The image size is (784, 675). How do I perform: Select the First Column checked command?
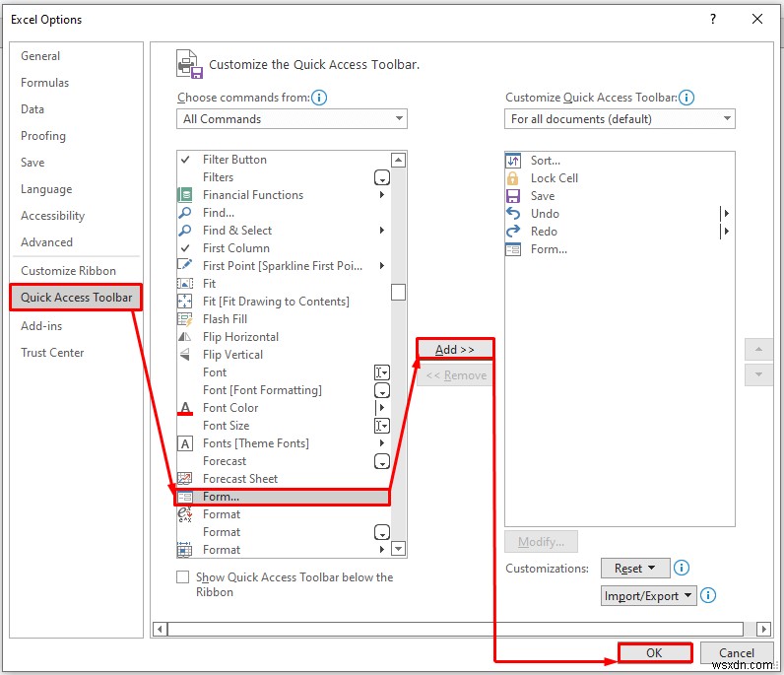pyautogui.click(x=284, y=248)
